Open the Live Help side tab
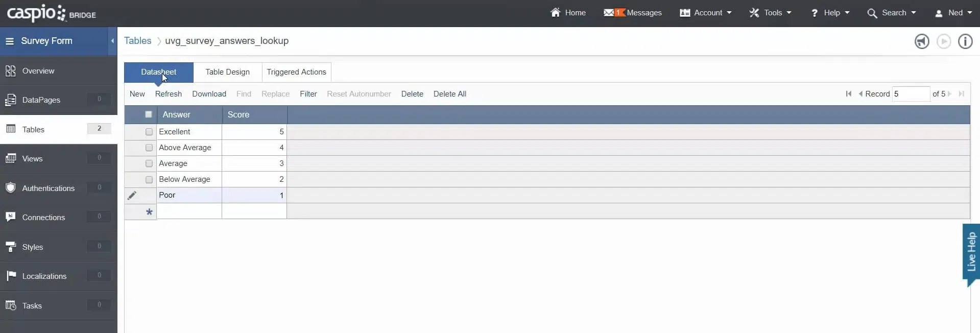Image resolution: width=980 pixels, height=333 pixels. tap(970, 252)
